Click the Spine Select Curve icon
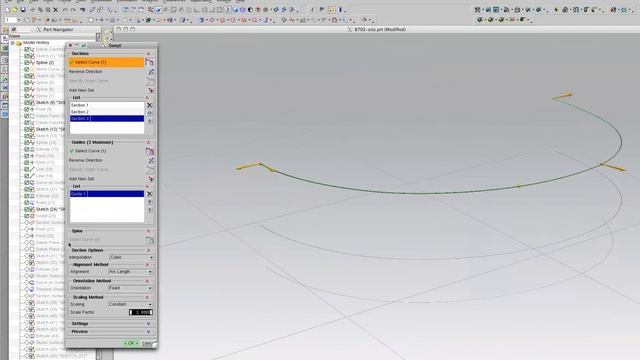The height and width of the screenshot is (360, 640). pos(149,240)
